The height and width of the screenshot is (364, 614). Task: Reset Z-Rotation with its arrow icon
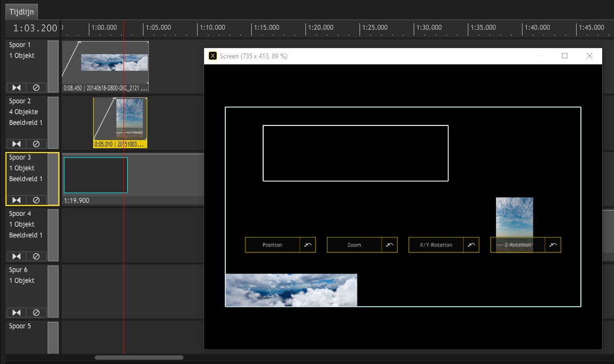click(553, 245)
